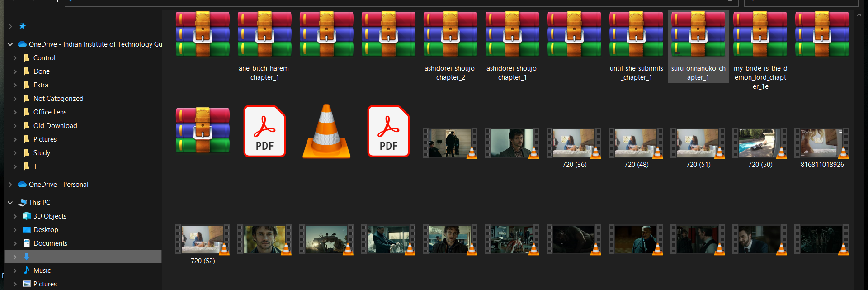This screenshot has width=868, height=290.
Task: Select the until_she_subimits_chapter_1 archive icon
Action: 636,34
